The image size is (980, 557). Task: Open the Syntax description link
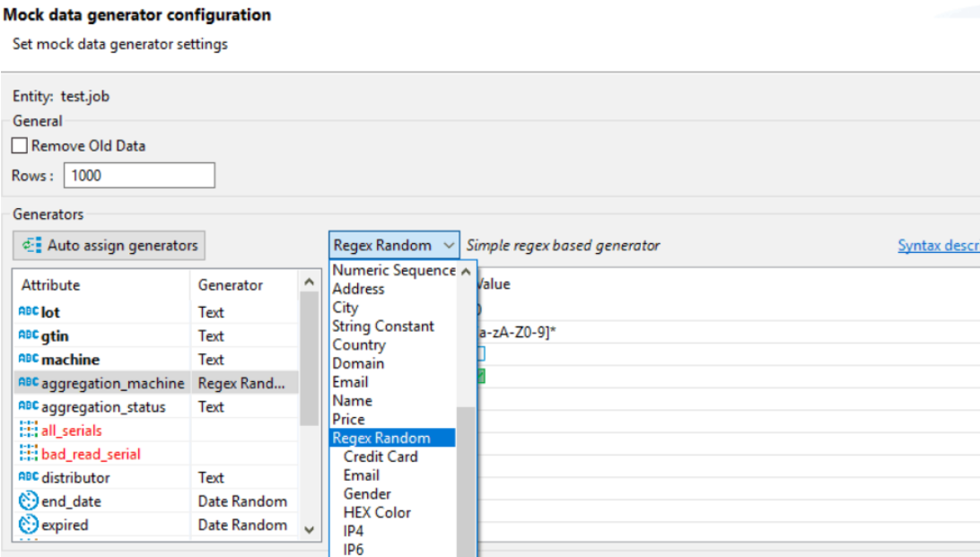(x=938, y=245)
